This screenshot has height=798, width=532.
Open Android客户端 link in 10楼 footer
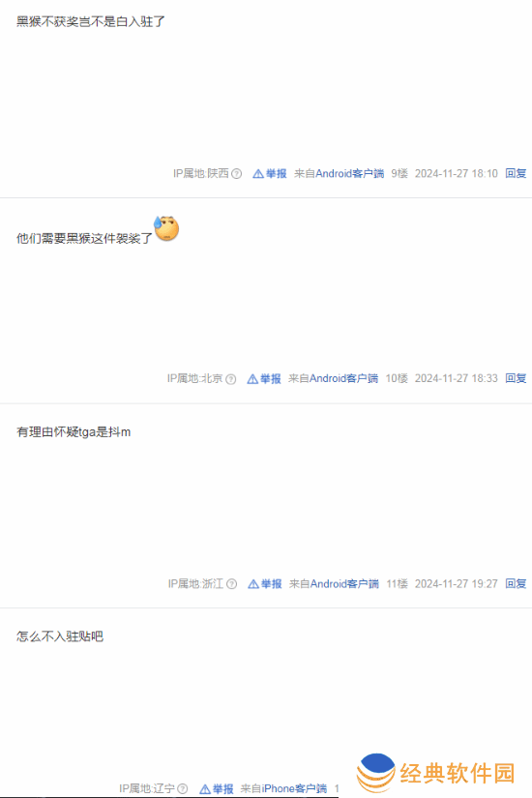pos(343,378)
